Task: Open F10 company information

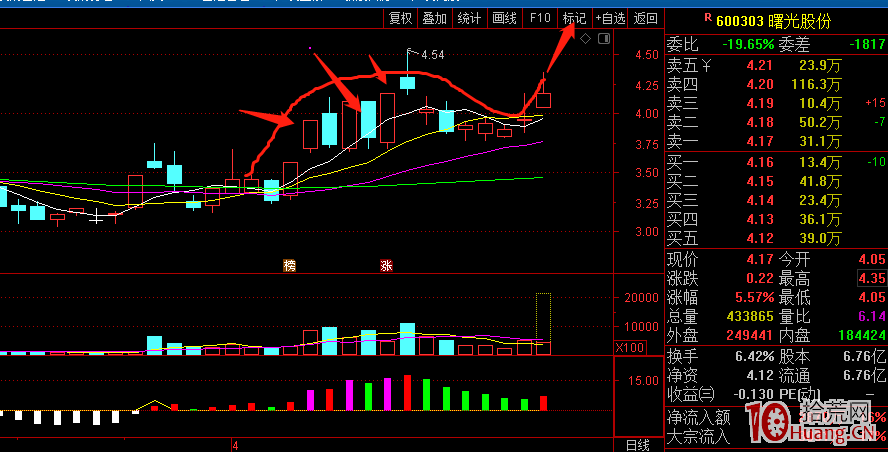Action: pos(540,19)
